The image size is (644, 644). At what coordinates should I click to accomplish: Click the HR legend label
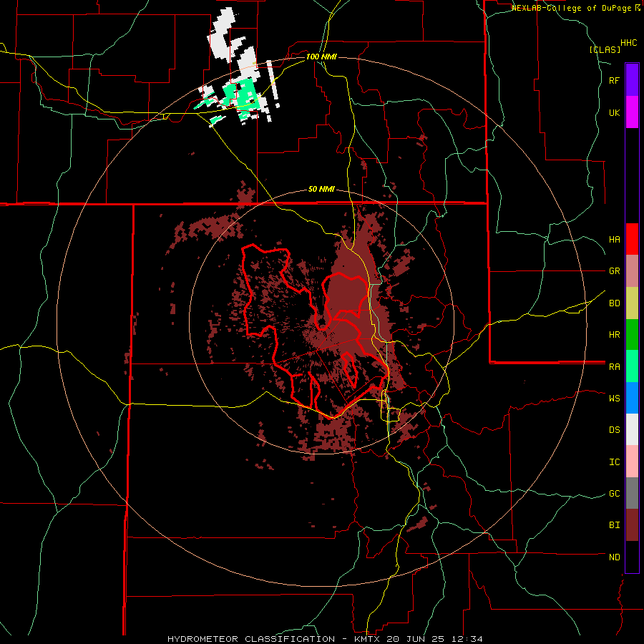(x=615, y=335)
